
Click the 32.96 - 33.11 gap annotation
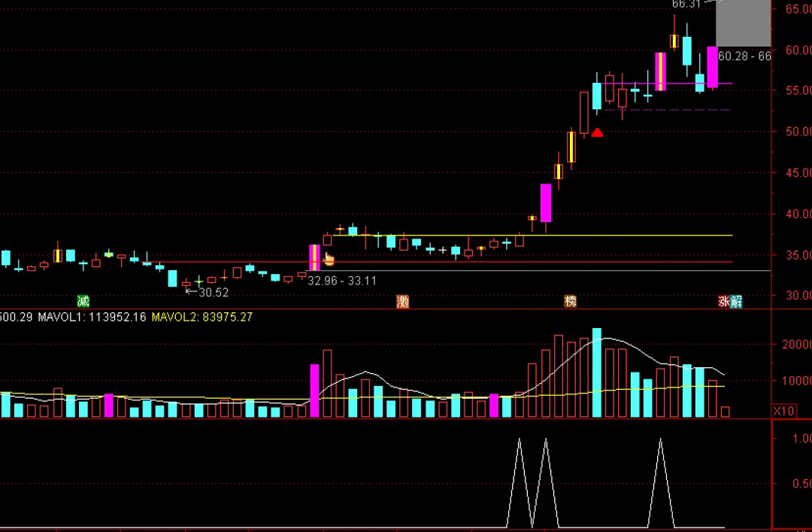click(342, 281)
